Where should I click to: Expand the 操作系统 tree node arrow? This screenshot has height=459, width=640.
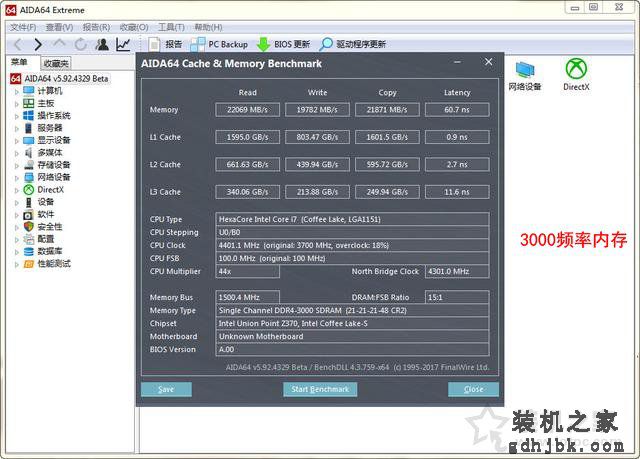(17, 117)
